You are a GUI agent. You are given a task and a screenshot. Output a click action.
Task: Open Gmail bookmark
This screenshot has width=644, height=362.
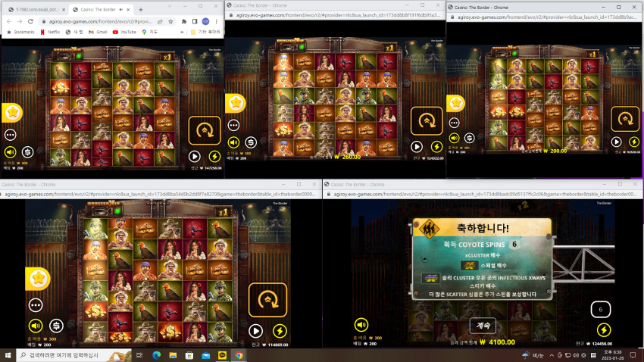[x=98, y=32]
